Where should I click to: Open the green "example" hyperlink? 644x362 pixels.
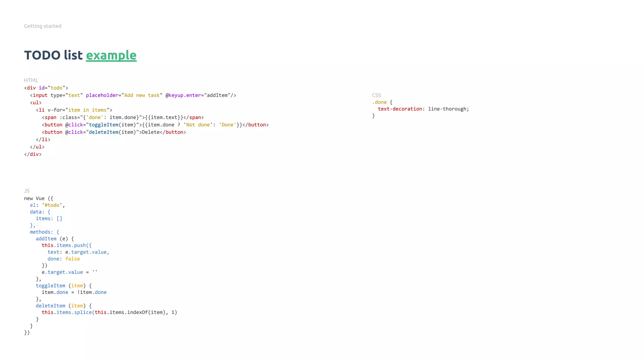click(111, 55)
